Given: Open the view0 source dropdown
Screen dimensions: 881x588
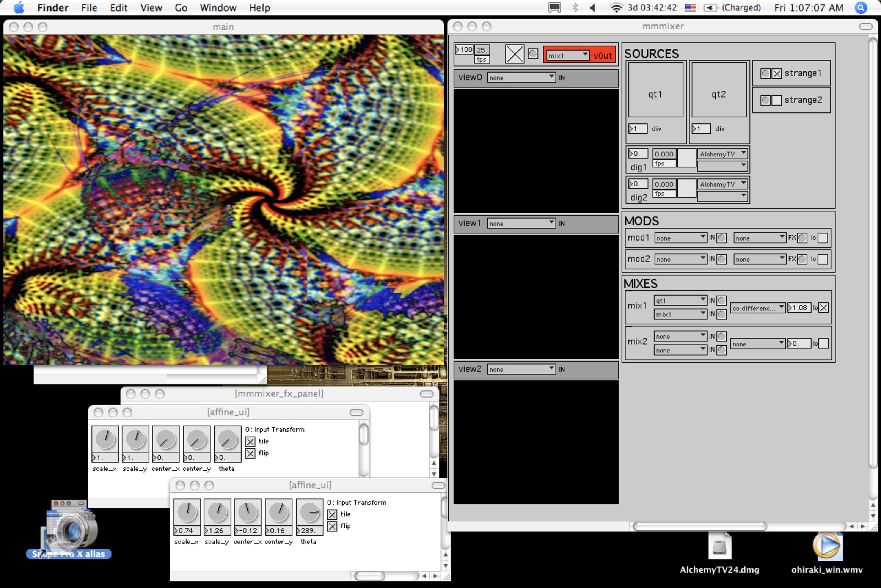Looking at the screenshot, I should (521, 78).
